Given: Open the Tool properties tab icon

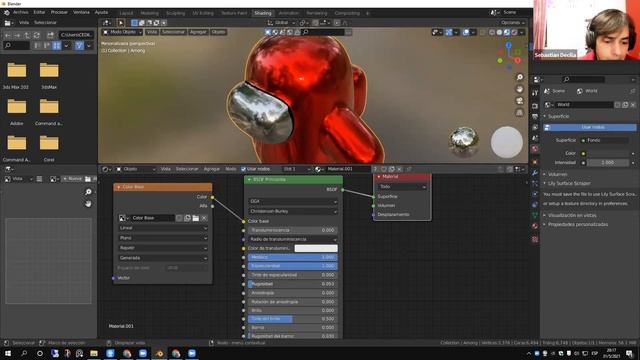Looking at the screenshot, I should tap(535, 93).
